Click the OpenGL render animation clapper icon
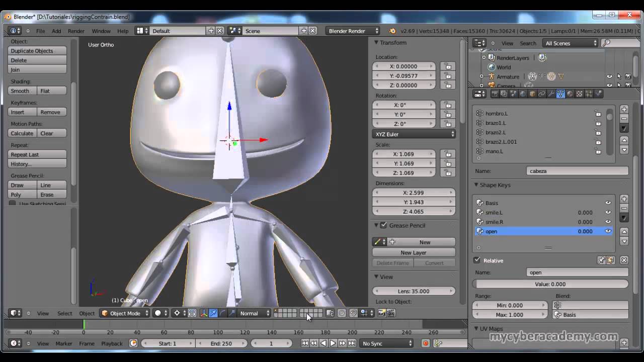Image resolution: width=644 pixels, height=362 pixels. (x=391, y=313)
